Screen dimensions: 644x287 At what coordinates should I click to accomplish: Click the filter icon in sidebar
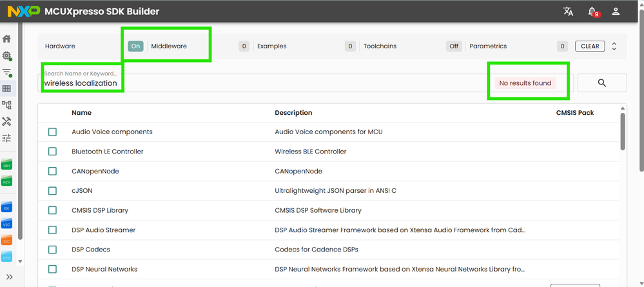click(x=6, y=73)
